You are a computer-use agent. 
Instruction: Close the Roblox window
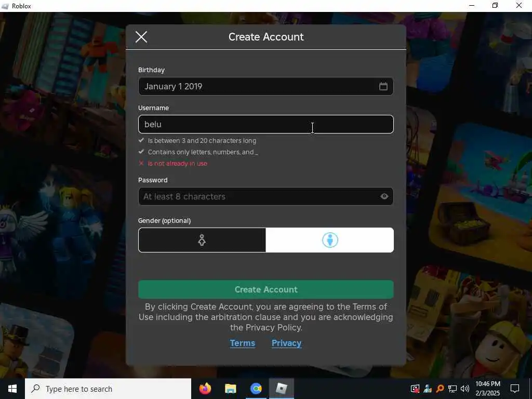click(519, 5)
